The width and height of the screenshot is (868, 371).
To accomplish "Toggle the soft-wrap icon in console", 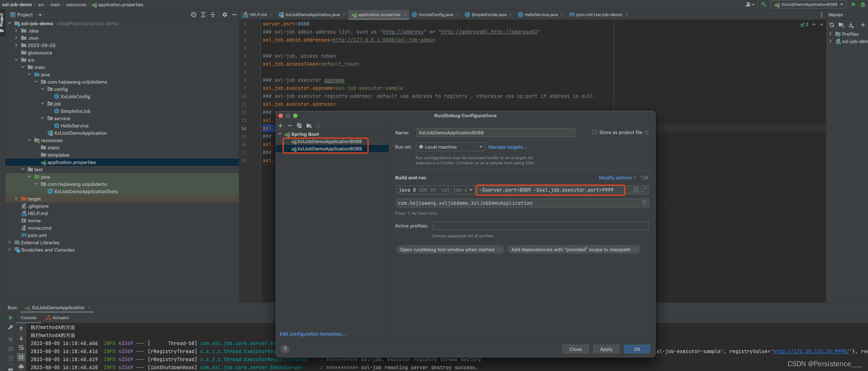I will tap(21, 348).
